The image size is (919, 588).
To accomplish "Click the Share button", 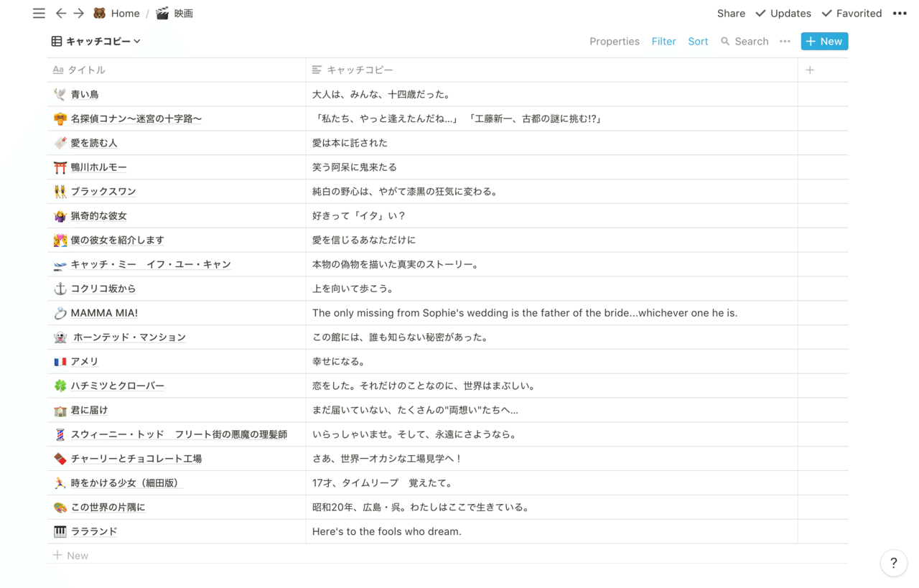I will coord(731,13).
